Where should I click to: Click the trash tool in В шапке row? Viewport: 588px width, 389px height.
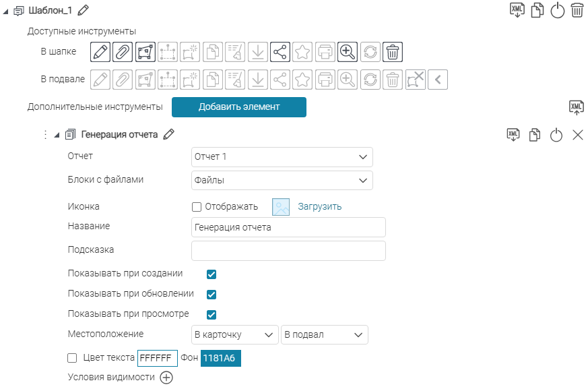(392, 51)
